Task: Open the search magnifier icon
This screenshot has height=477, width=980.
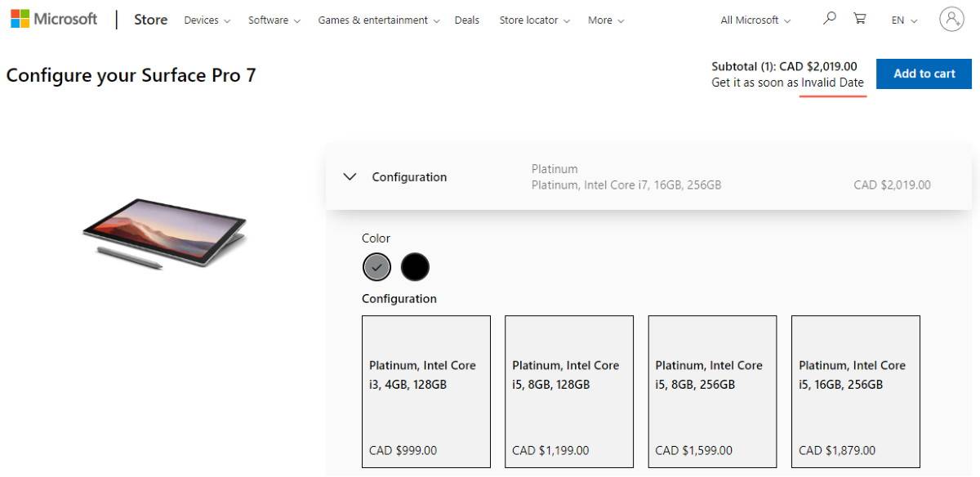Action: pos(830,18)
